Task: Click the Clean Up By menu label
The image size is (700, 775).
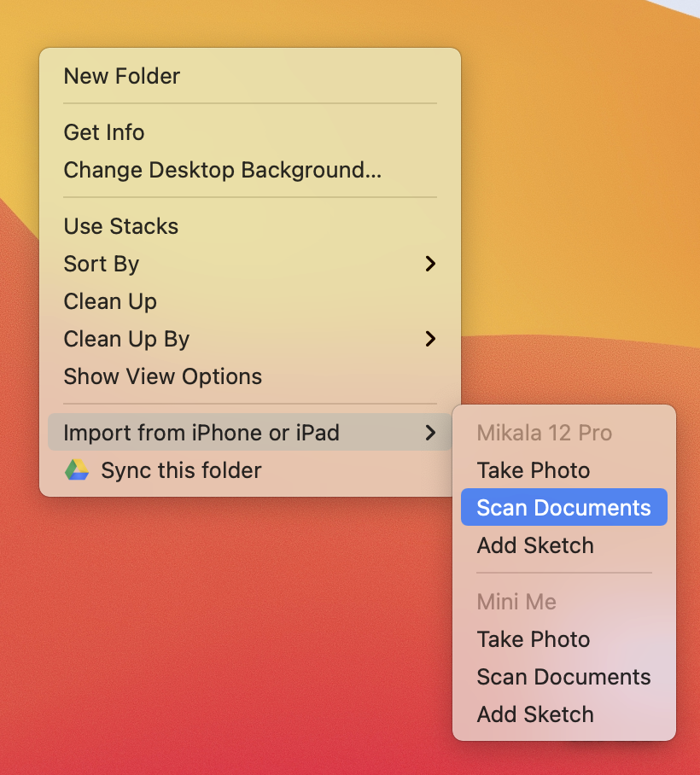Action: coord(126,339)
